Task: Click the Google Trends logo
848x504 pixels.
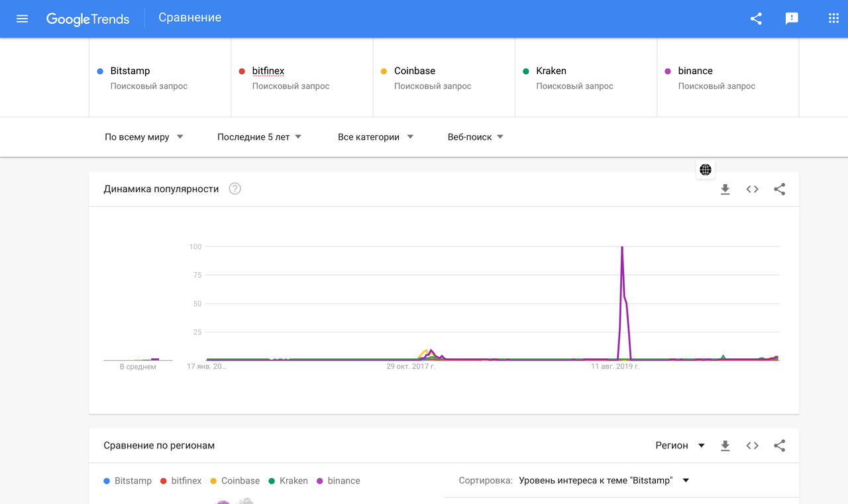Action: (87, 19)
